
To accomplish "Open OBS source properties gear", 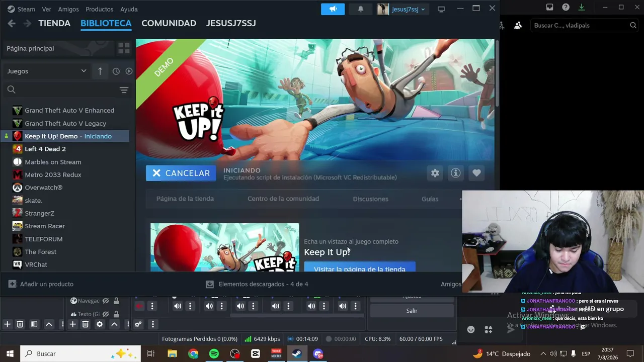I will pyautogui.click(x=100, y=324).
